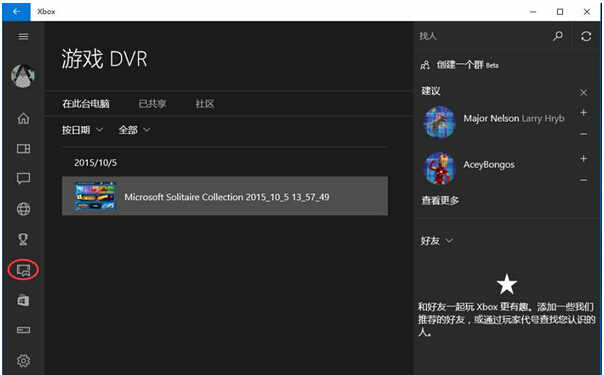Remove AceyBongos suggestion

click(584, 180)
